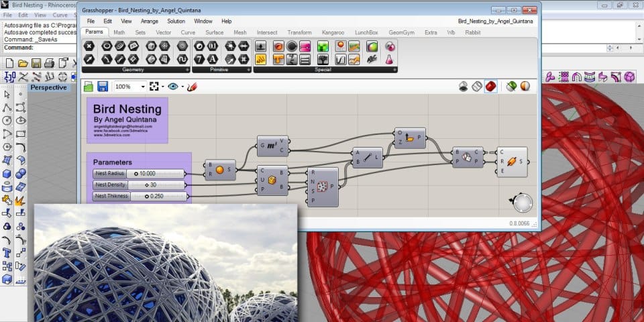Open the File menu in Grasshopper
The height and width of the screenshot is (322, 644).
91,21
